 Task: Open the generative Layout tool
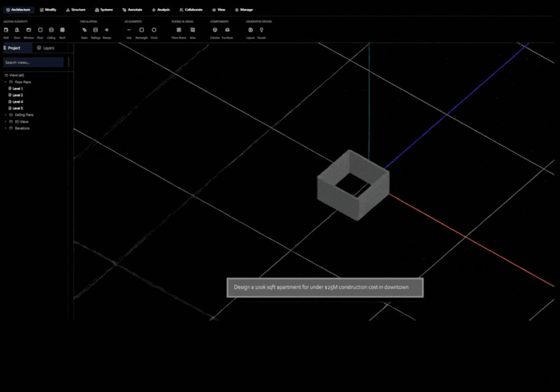[250, 33]
